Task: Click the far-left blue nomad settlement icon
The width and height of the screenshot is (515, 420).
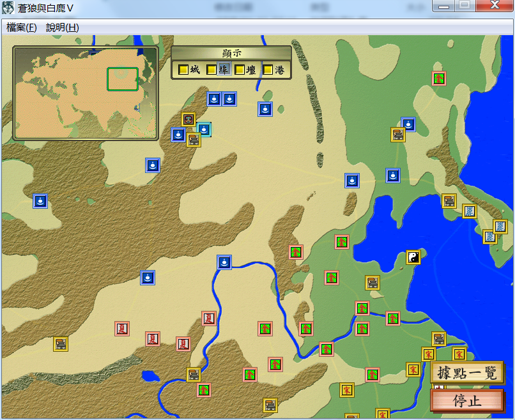Action: pyautogui.click(x=40, y=201)
